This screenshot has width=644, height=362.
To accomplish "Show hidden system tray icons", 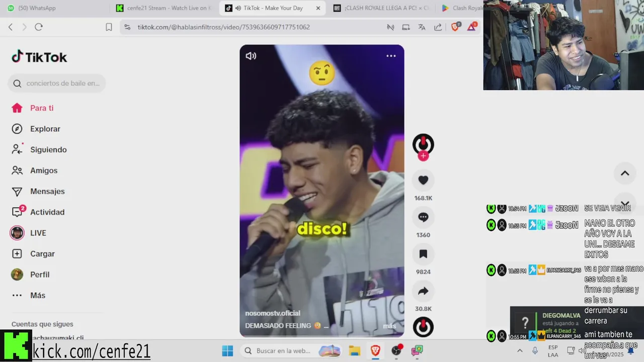I will (x=520, y=350).
